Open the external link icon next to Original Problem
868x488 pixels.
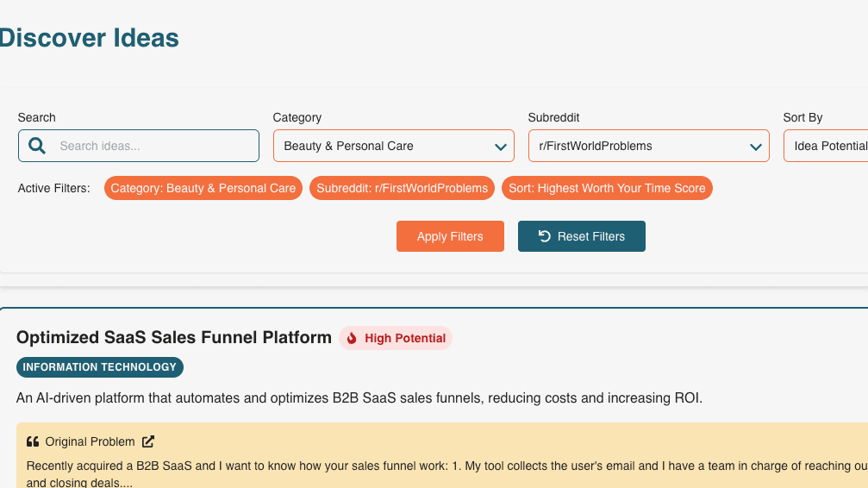pyautogui.click(x=148, y=441)
